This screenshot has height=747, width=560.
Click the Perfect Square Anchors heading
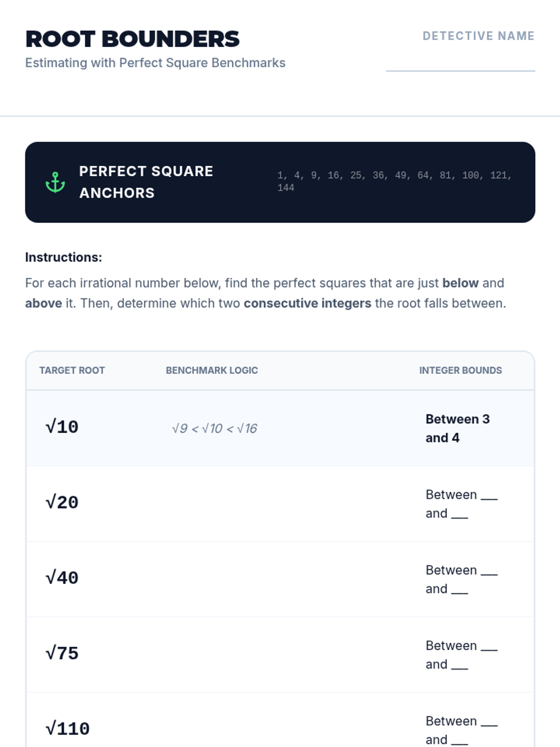(146, 182)
